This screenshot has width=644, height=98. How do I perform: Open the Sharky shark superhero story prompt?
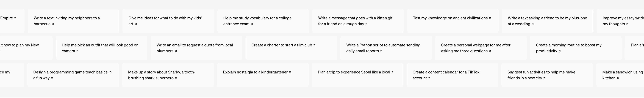(168, 75)
